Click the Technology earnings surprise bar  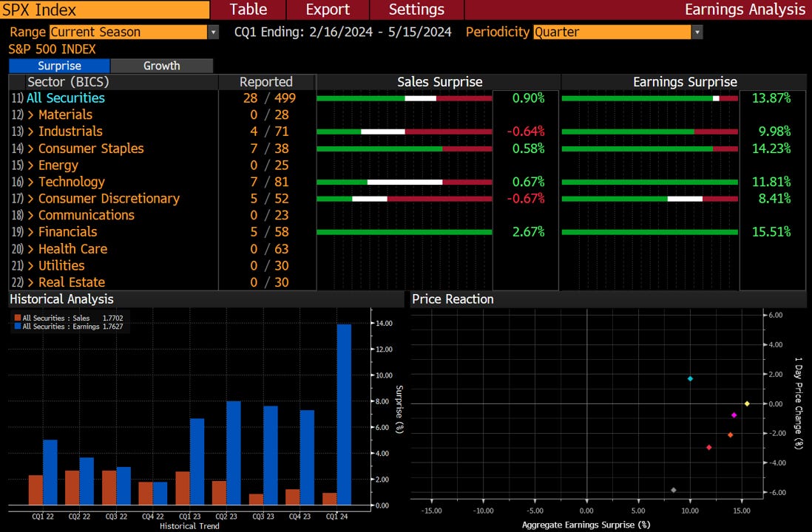click(649, 183)
